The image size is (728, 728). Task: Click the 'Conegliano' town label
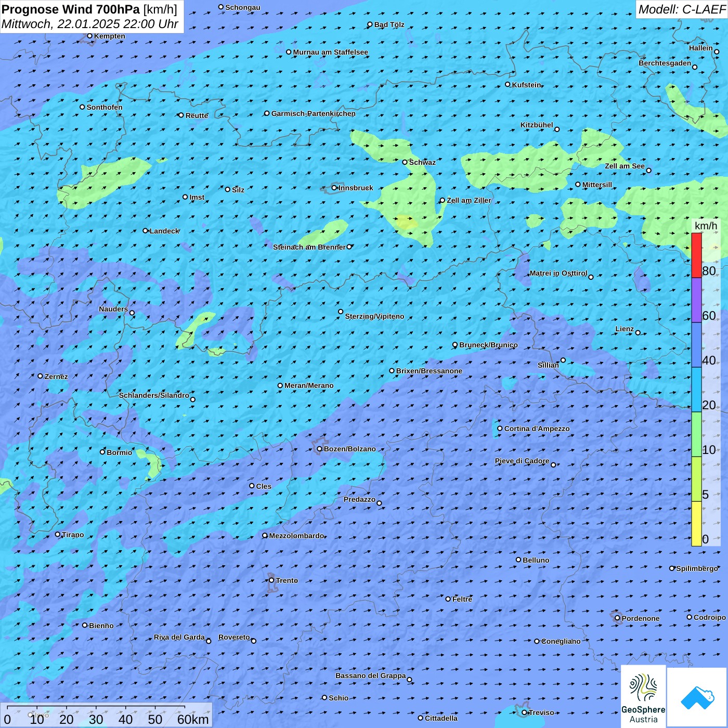(561, 641)
